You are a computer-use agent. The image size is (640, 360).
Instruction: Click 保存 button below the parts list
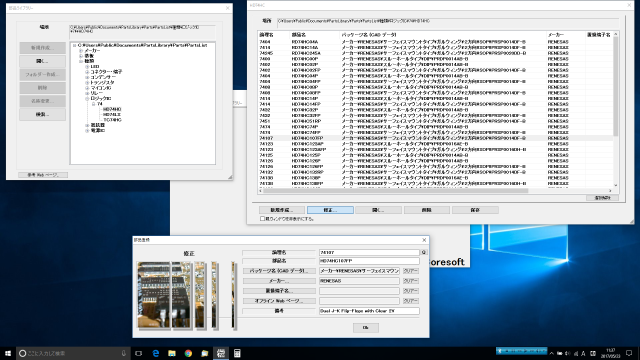[475, 210]
